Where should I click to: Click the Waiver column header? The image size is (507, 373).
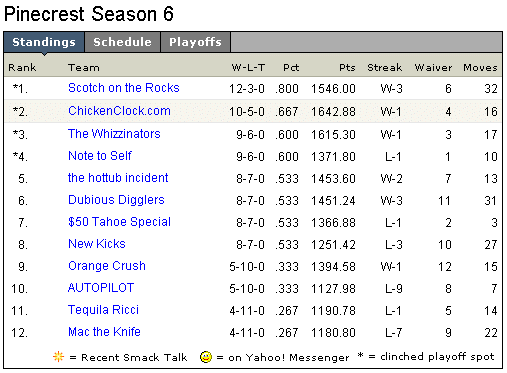[433, 68]
